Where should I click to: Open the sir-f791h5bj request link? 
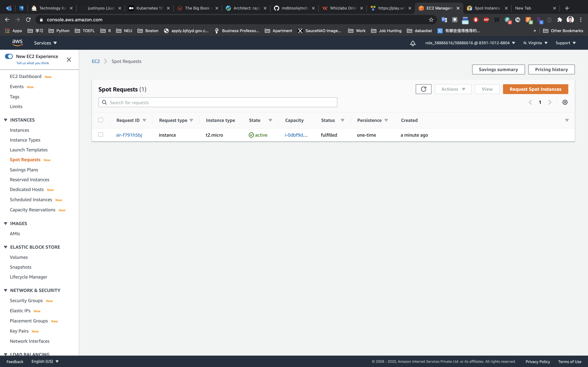click(x=129, y=135)
